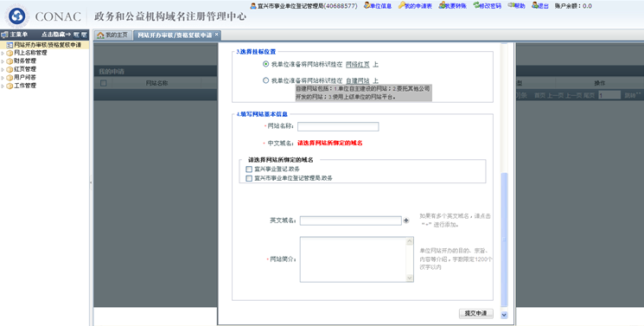Expand 网上名称管理 tree node

[3, 53]
